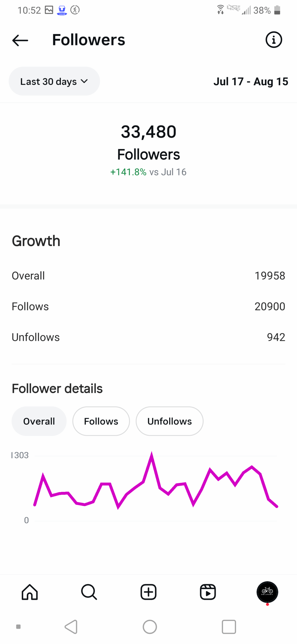The image size is (297, 644).
Task: Tap the peak point of growth chart
Action: click(152, 454)
